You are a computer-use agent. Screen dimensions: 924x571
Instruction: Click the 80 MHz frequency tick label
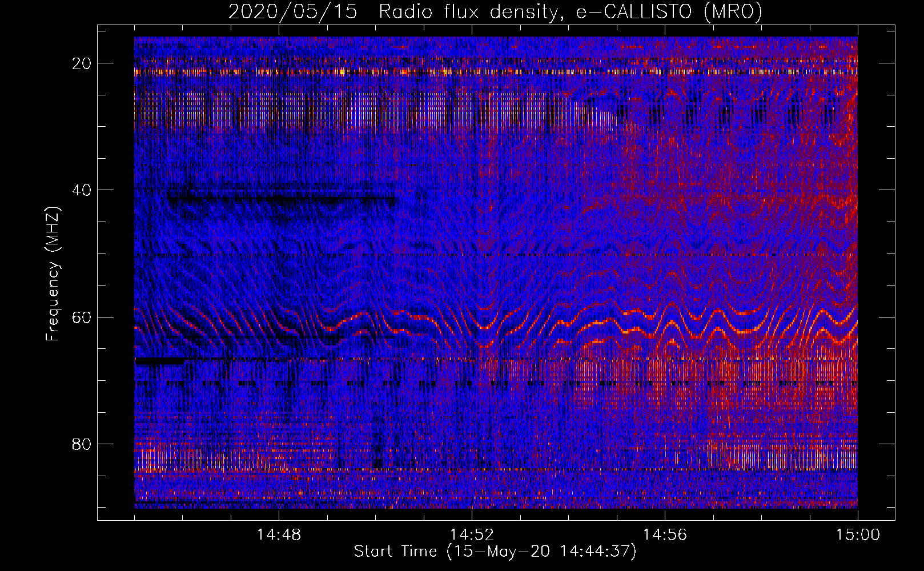tap(82, 444)
